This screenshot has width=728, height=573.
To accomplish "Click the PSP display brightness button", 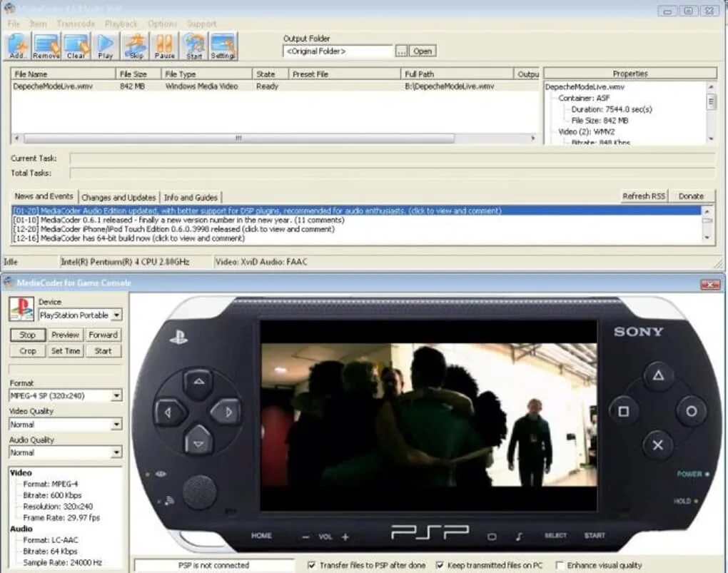I will click(x=492, y=537).
